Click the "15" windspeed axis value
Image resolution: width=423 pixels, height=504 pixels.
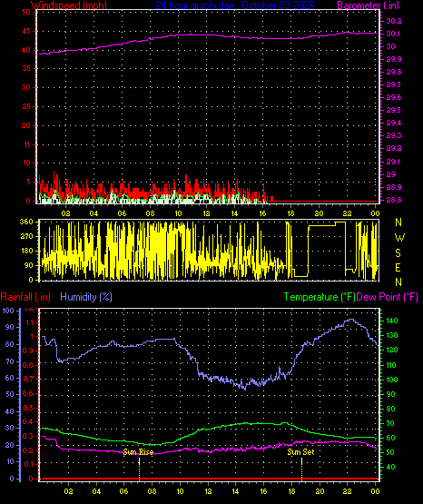tap(26, 144)
